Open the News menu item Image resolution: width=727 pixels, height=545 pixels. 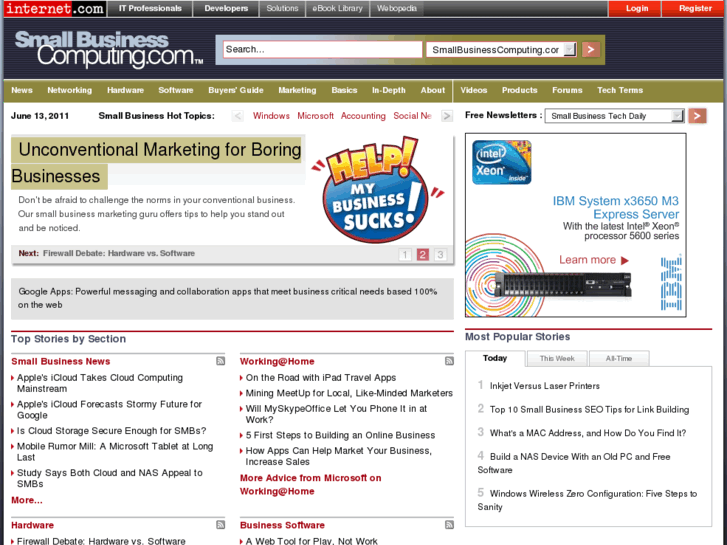22,90
